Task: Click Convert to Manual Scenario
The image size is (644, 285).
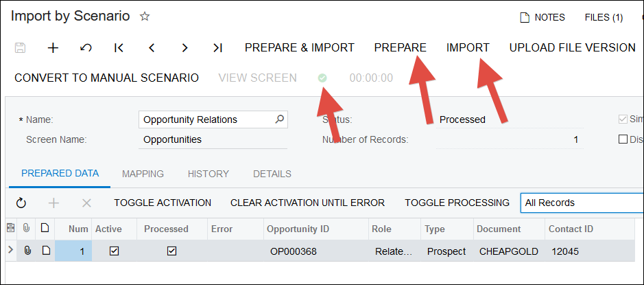Action: (x=106, y=78)
